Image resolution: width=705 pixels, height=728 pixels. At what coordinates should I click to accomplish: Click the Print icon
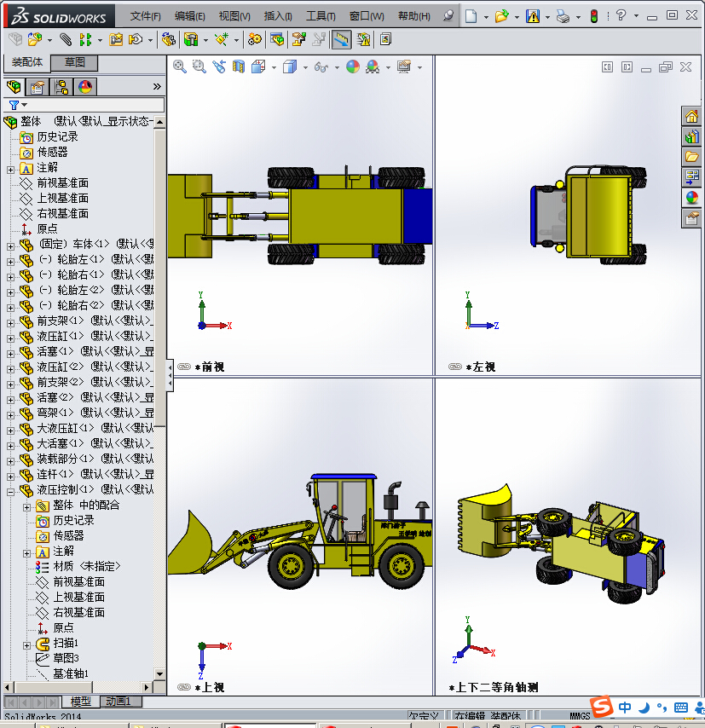[x=563, y=16]
